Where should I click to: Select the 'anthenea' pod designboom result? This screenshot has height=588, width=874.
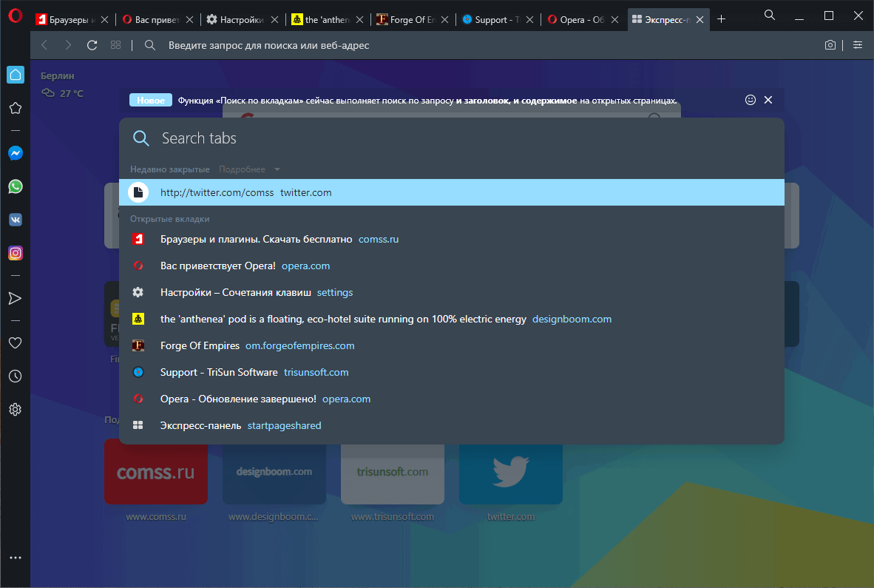click(x=452, y=319)
